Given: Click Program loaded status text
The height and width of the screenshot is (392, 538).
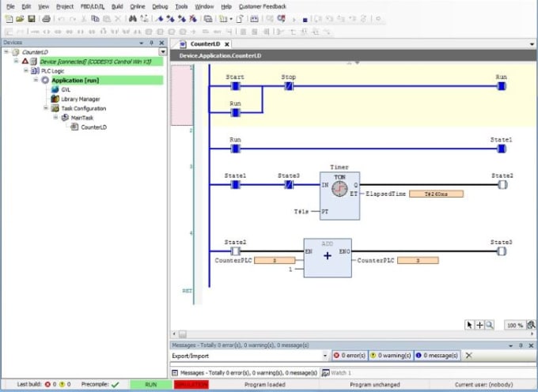Looking at the screenshot, I should 265,384.
